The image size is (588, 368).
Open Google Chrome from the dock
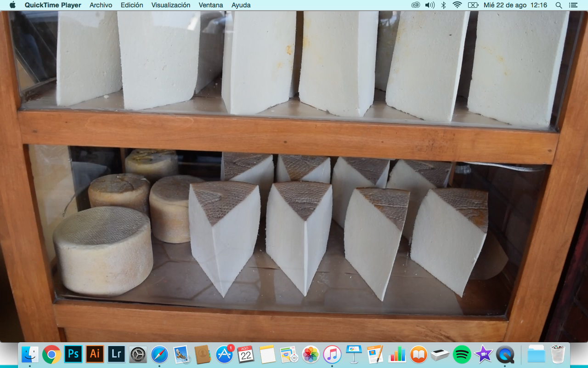[51, 354]
